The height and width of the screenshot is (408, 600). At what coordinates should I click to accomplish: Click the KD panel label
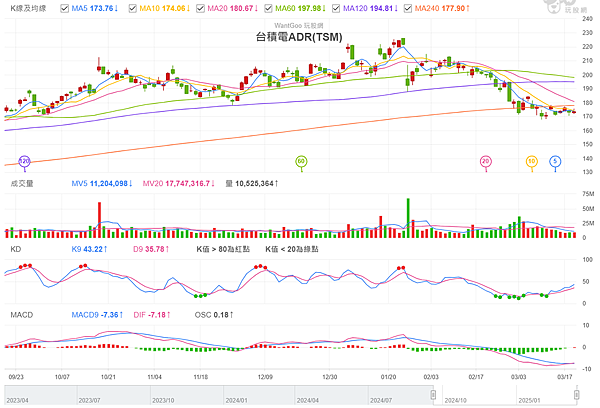tap(16, 249)
